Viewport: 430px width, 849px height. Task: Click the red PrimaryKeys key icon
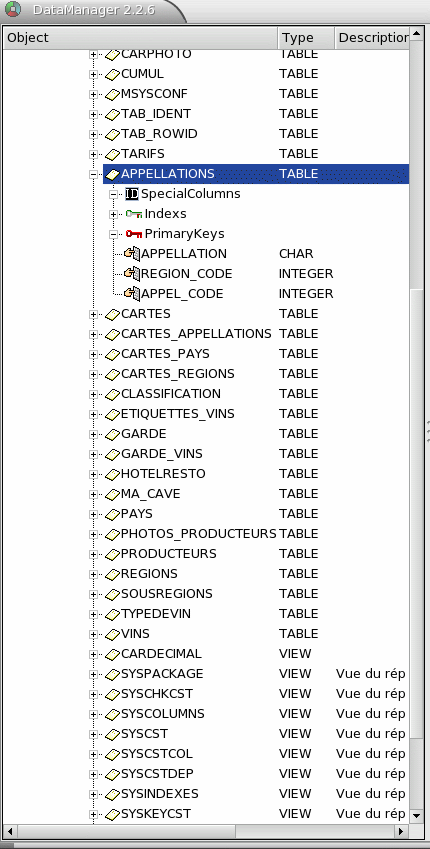click(134, 234)
